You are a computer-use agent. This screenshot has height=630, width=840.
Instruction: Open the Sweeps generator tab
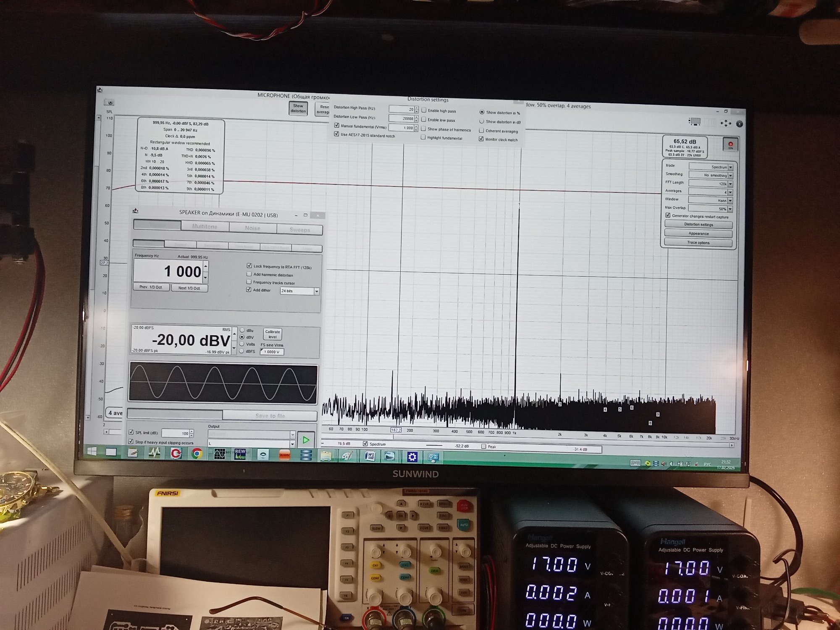click(x=299, y=230)
